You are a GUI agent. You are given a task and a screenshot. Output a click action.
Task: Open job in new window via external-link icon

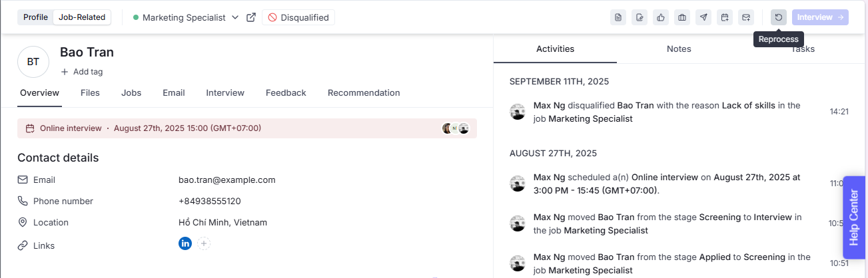(251, 17)
